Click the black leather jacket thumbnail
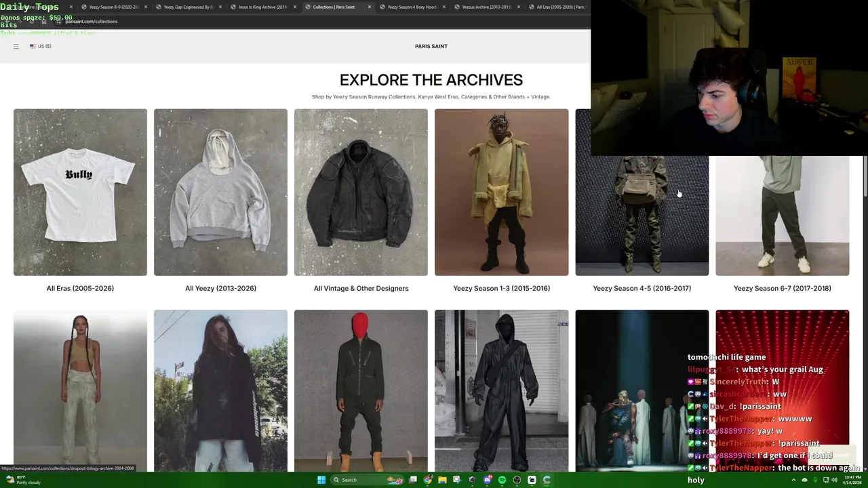868x488 pixels. (361, 192)
